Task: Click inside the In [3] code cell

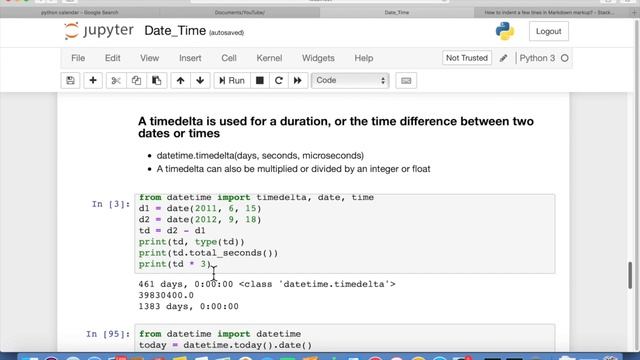Action: (344, 234)
